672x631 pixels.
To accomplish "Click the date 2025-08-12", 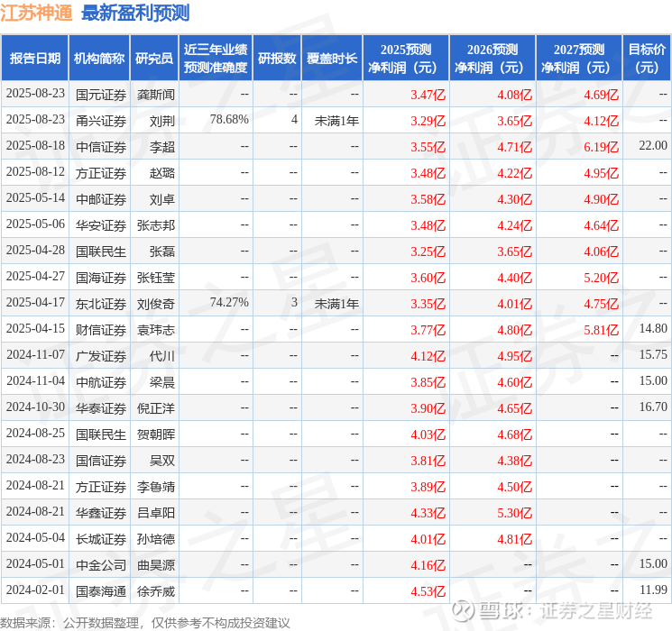I will tap(35, 172).
